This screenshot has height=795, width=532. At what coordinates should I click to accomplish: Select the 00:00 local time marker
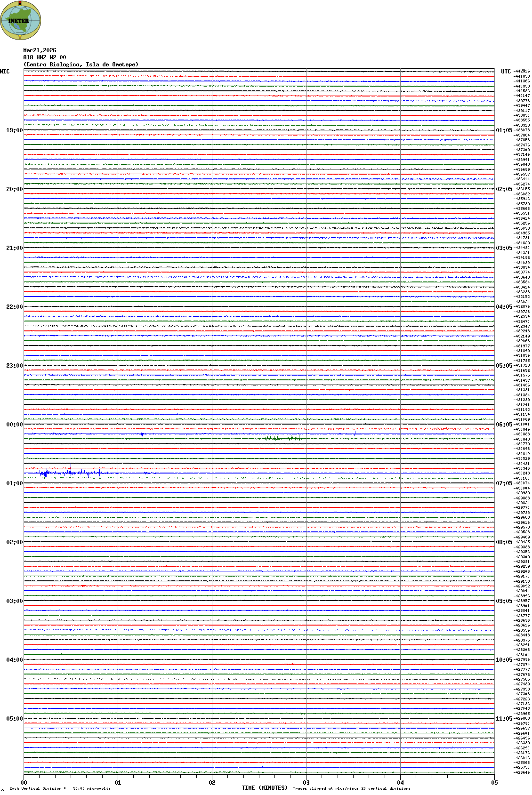14,425
